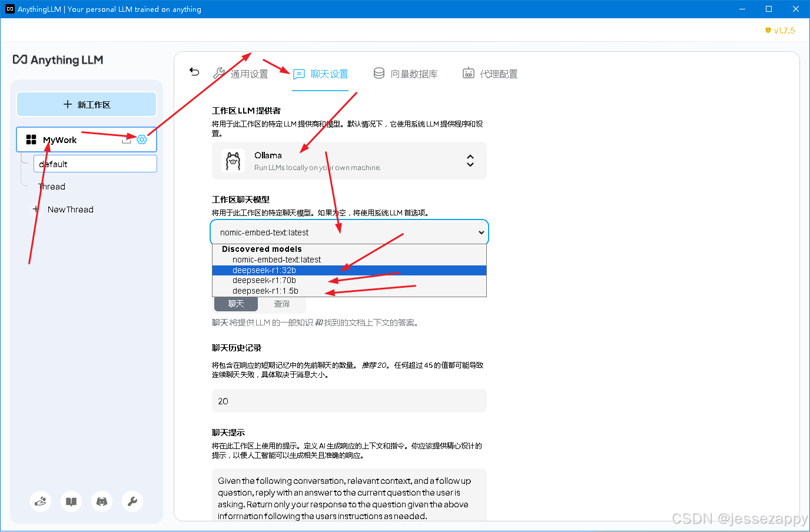Click plus icon beside New Thread
This screenshot has width=810, height=532.
tap(36, 209)
